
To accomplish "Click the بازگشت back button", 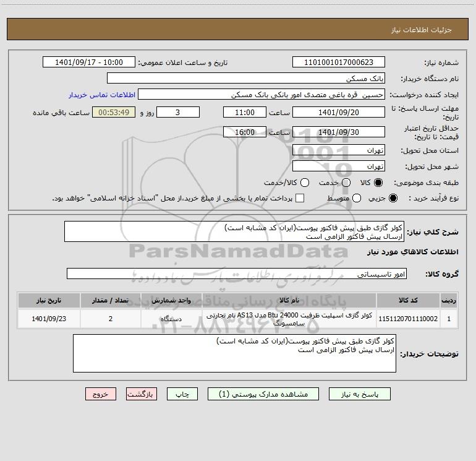I will [142, 394].
